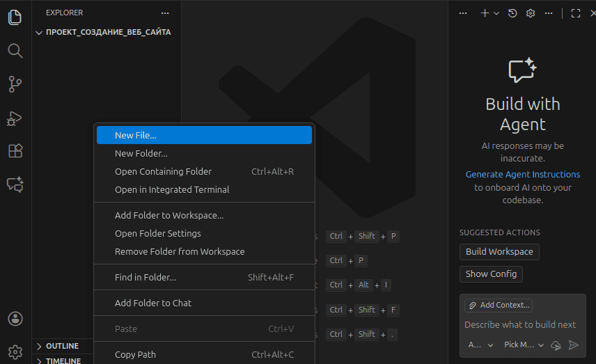Select New File from context menu
The image size is (596, 364).
point(136,135)
